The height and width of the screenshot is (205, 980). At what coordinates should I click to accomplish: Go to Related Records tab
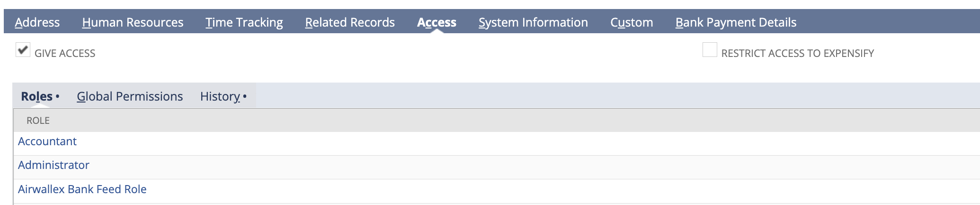click(349, 22)
